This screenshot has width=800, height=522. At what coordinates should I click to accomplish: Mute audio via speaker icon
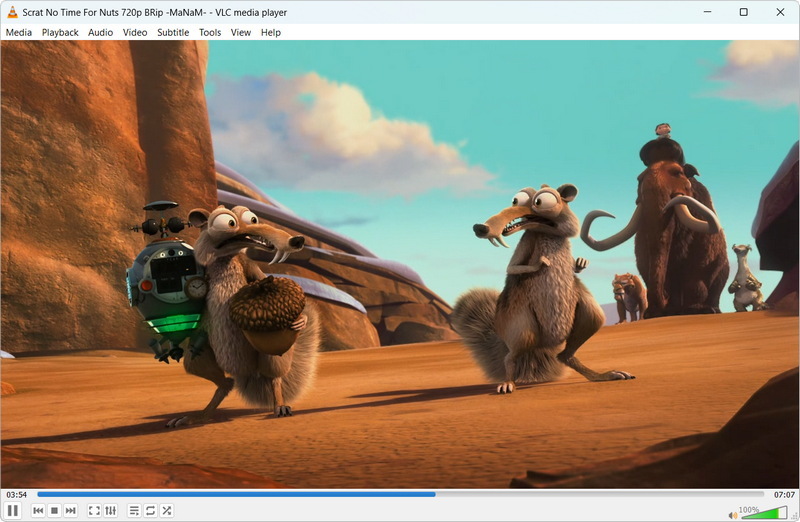[x=733, y=515]
